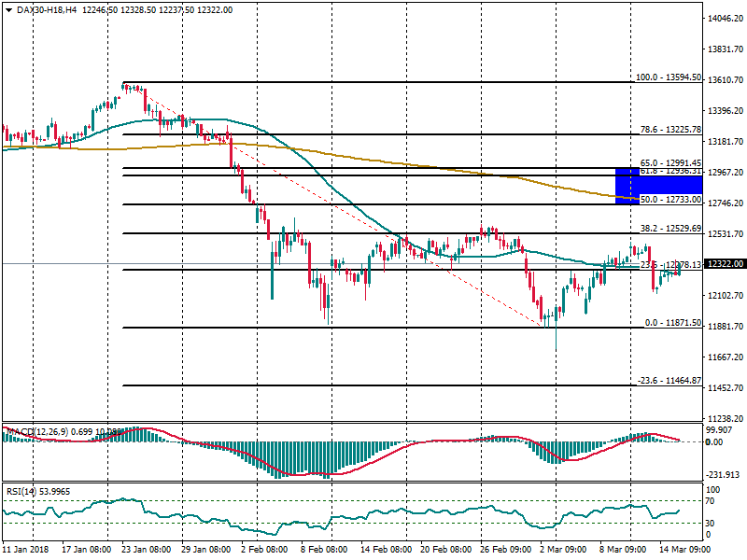
Task: Click the triangle icon beside DAX30-H18,H4 title
Action: click(8, 9)
